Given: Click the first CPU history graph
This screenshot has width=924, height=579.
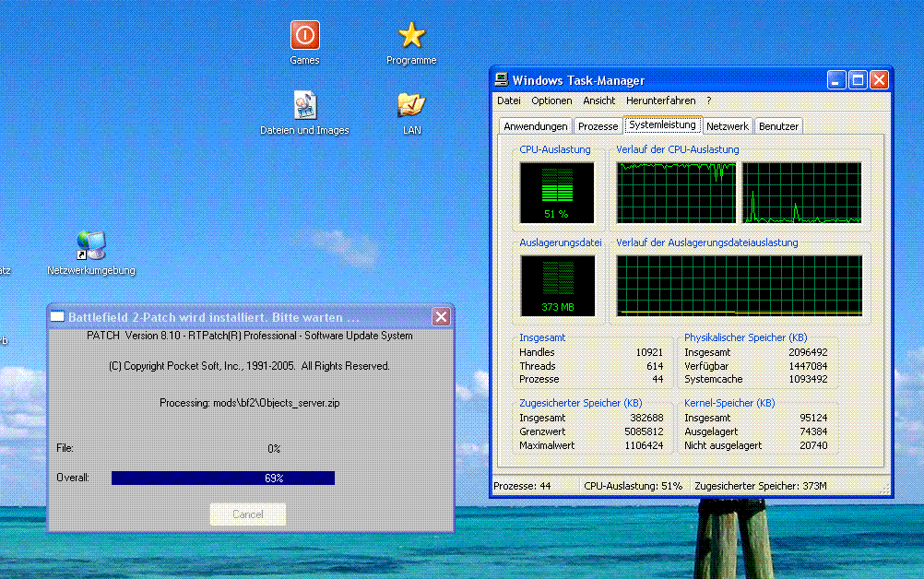Looking at the screenshot, I should [x=677, y=194].
